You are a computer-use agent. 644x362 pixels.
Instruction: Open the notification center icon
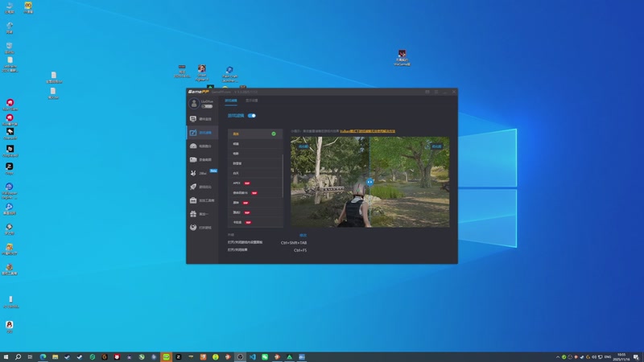636,357
